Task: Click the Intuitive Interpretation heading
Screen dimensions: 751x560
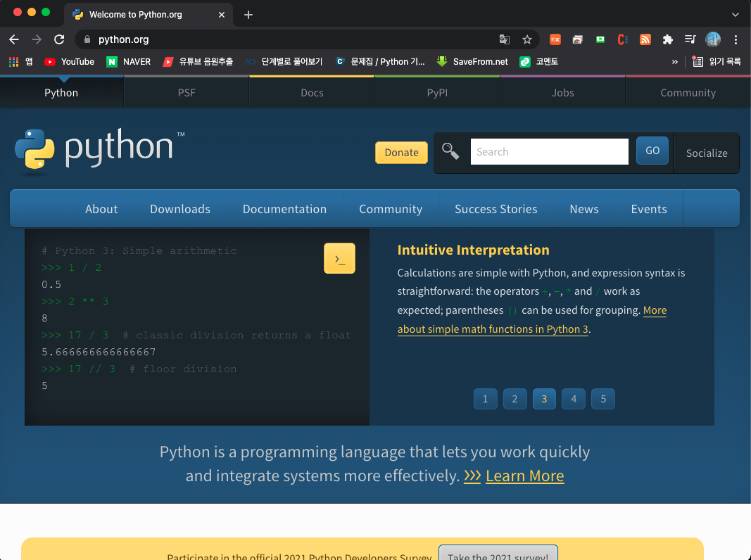Action: 473,250
